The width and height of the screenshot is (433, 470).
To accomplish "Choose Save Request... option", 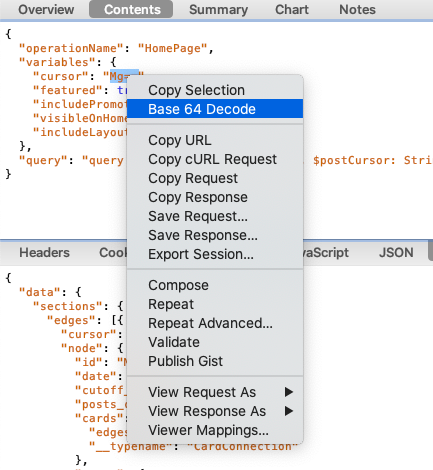I will [215, 216].
